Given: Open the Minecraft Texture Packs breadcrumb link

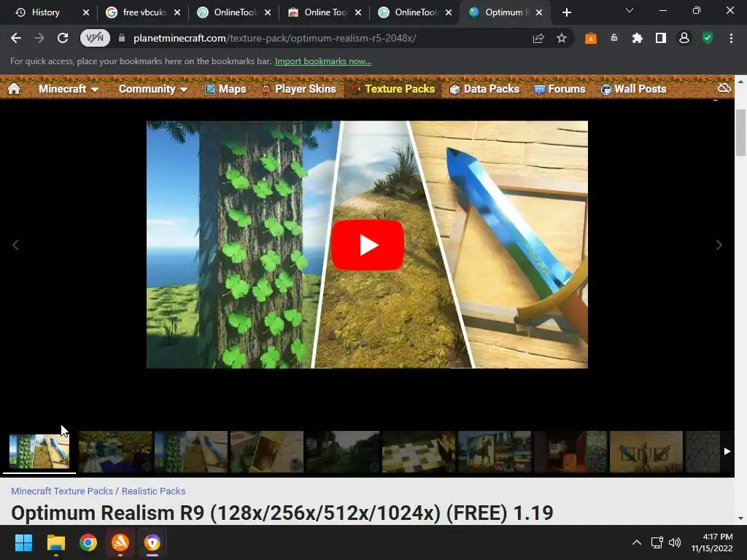Looking at the screenshot, I should pyautogui.click(x=62, y=491).
